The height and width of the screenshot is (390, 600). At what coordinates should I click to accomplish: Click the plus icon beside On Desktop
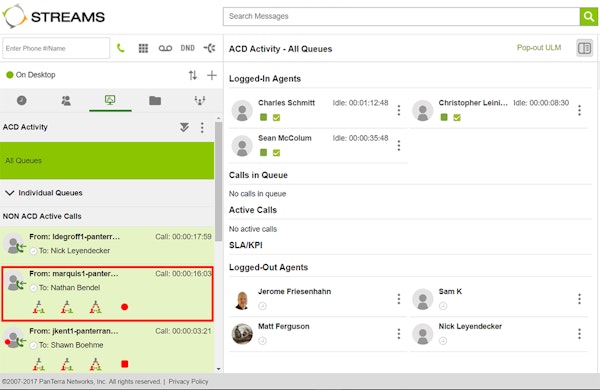pyautogui.click(x=212, y=75)
